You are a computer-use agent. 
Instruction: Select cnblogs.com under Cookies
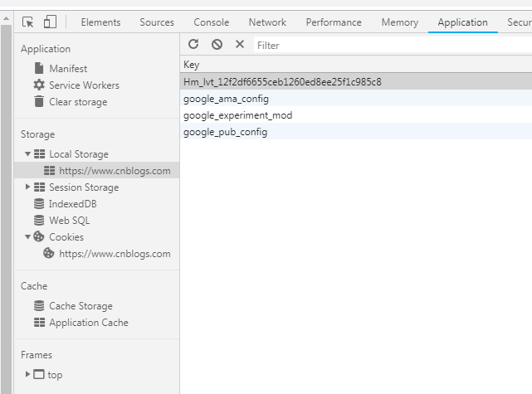114,254
